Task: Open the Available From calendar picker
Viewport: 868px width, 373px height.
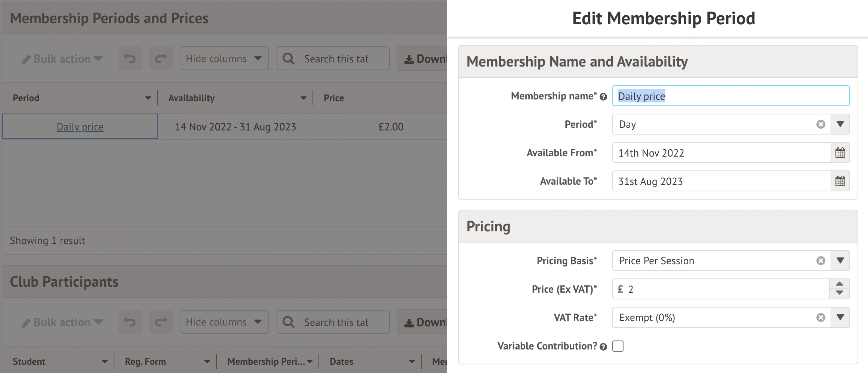Action: (840, 153)
